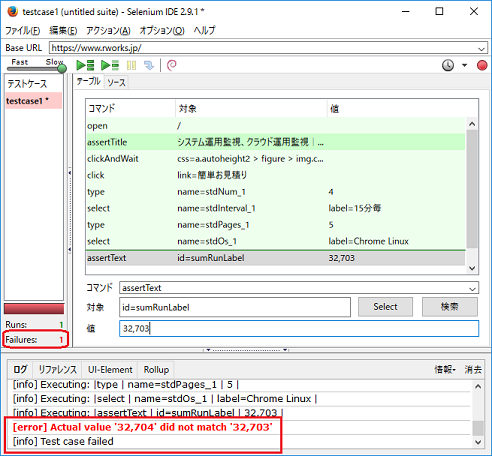Switch to the UI-Element tab

click(110, 370)
